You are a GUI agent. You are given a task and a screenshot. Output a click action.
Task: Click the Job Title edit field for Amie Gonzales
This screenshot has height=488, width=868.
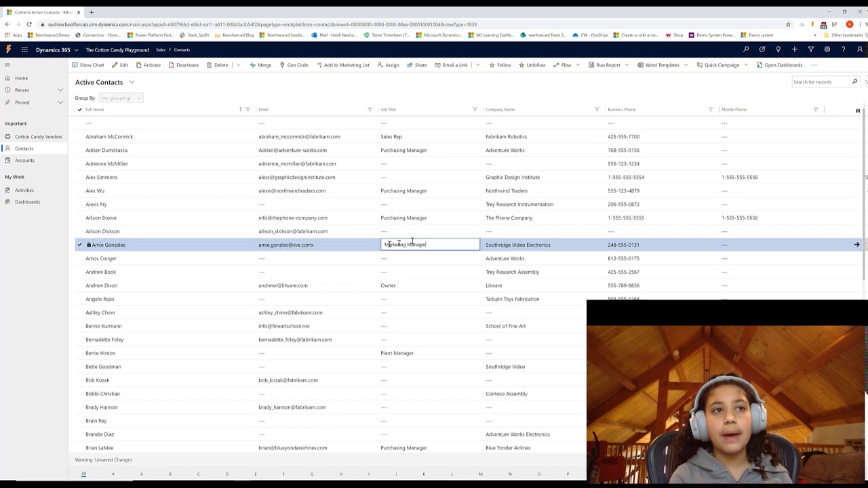click(430, 245)
